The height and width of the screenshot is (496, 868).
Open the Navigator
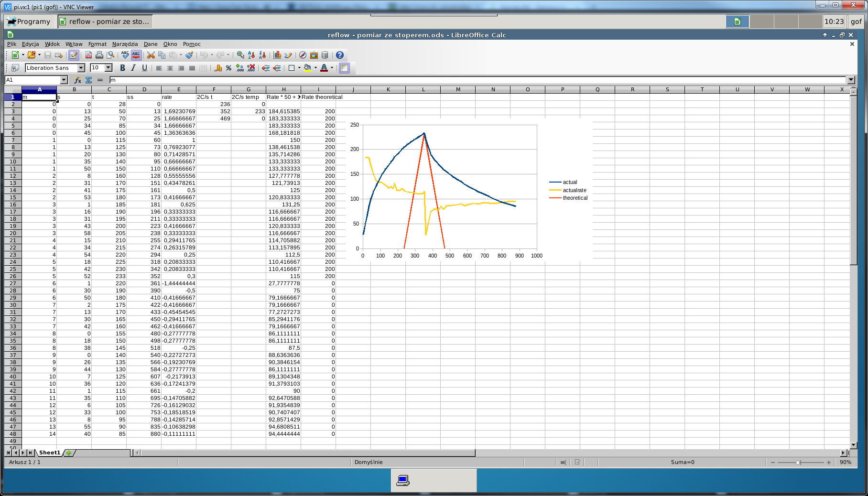(303, 55)
